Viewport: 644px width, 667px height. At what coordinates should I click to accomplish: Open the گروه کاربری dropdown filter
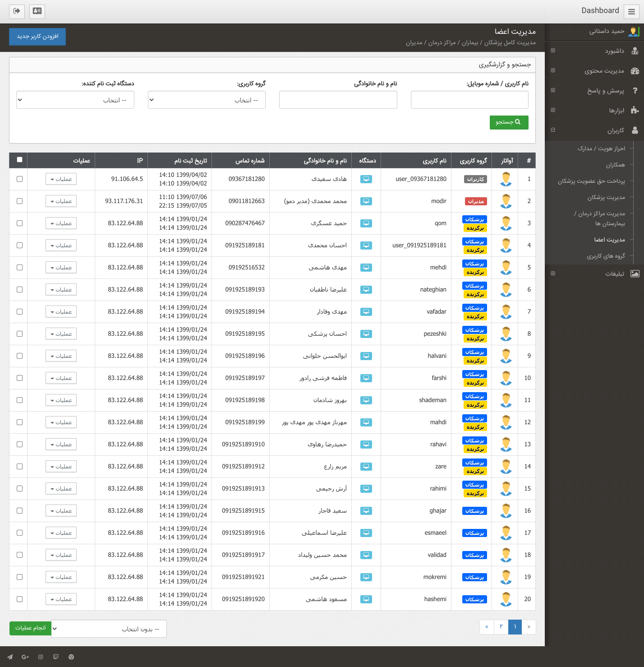(x=207, y=100)
